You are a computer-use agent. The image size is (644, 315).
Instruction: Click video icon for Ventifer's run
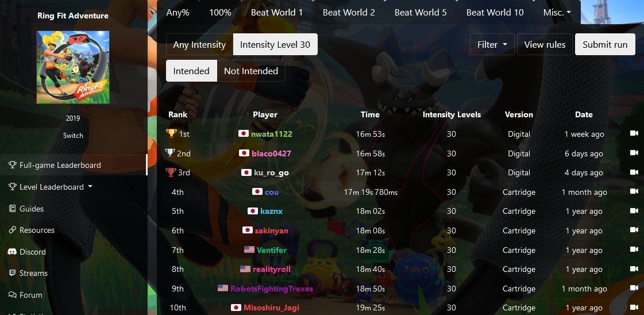pos(634,249)
